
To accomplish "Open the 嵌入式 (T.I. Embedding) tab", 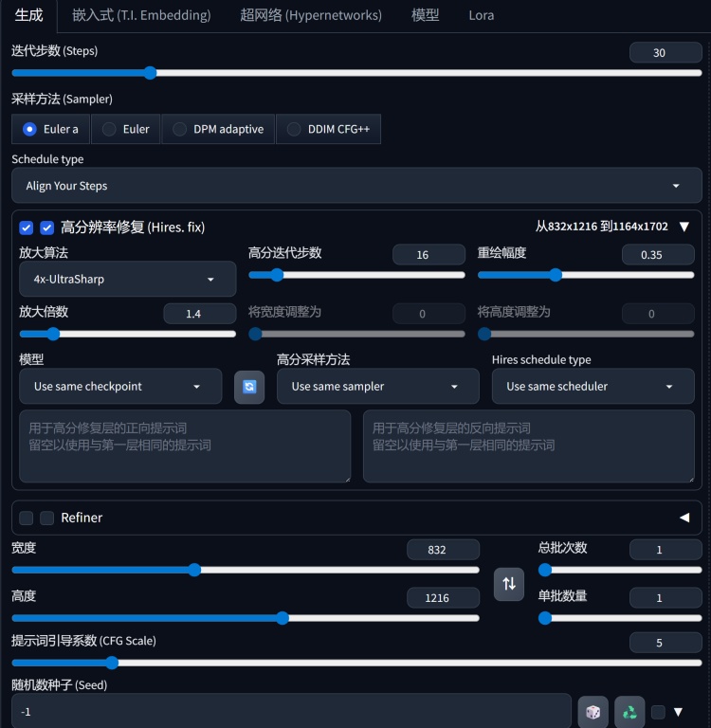I will [x=141, y=15].
